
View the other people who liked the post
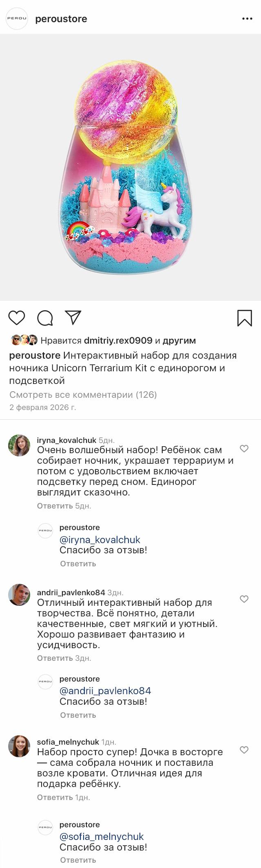179,340
